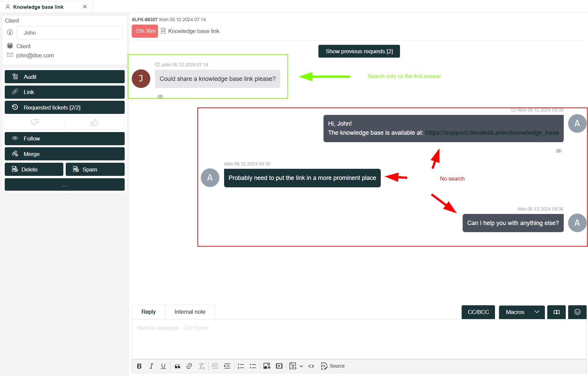The image size is (588, 376).
Task: Click Alex's avatar beside the internal note
Action: [x=210, y=178]
